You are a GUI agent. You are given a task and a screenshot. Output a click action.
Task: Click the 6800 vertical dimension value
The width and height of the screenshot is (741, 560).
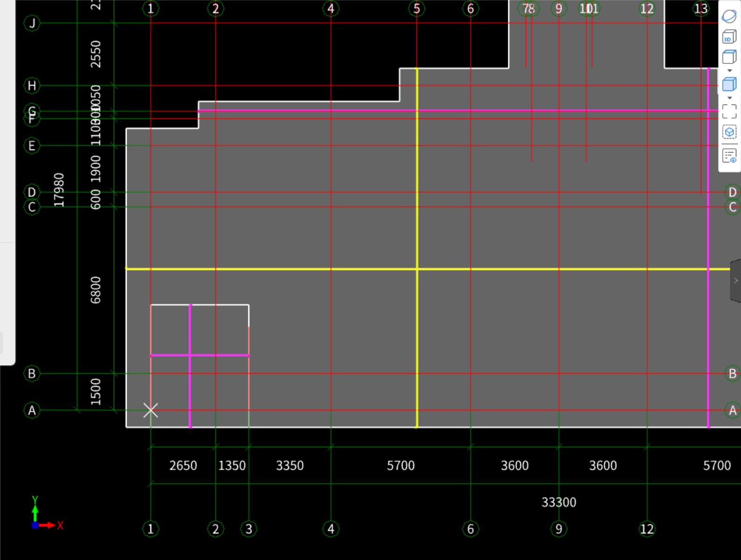[x=95, y=290]
